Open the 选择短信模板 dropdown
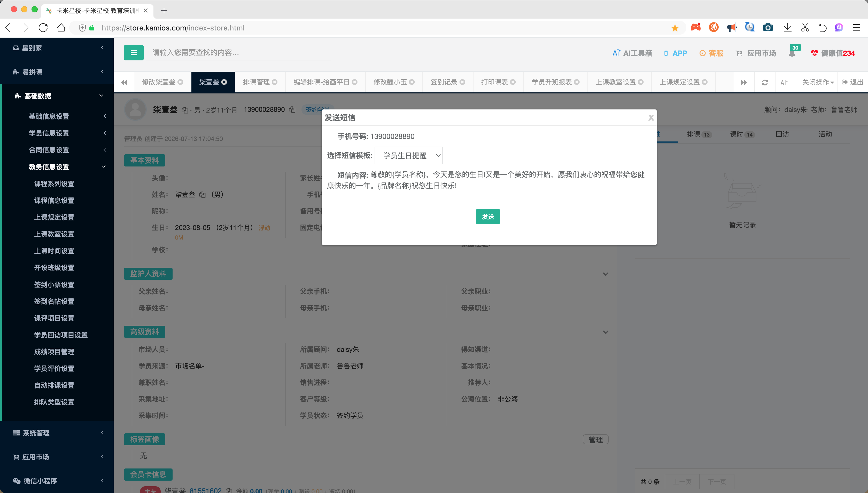868x493 pixels. (x=409, y=155)
